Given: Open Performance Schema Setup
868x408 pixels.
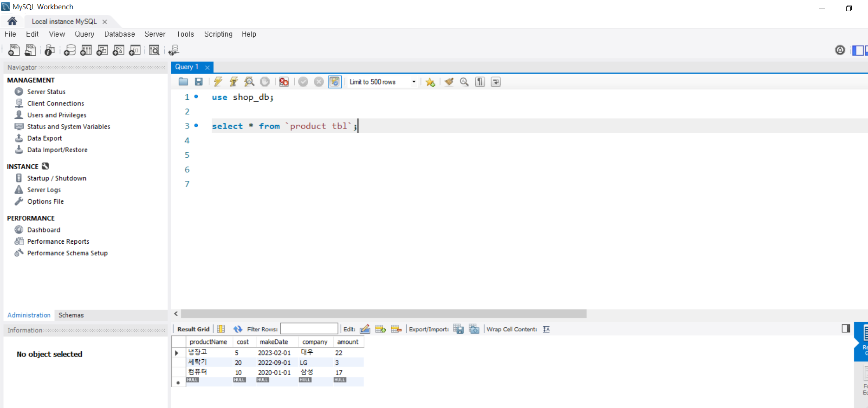Looking at the screenshot, I should [67, 253].
